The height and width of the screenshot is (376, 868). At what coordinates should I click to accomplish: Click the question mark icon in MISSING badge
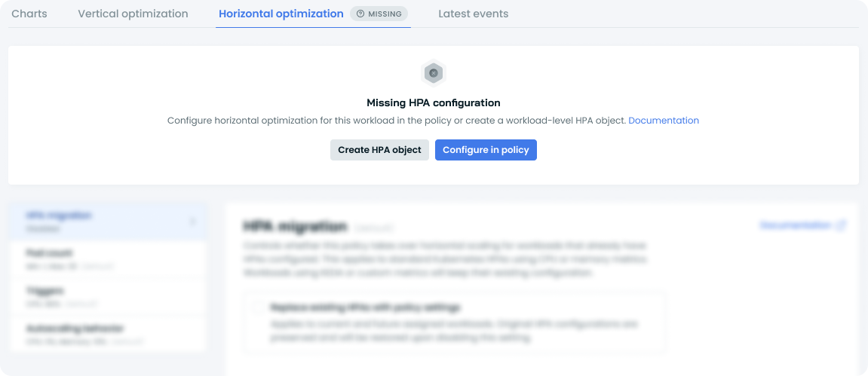[361, 14]
